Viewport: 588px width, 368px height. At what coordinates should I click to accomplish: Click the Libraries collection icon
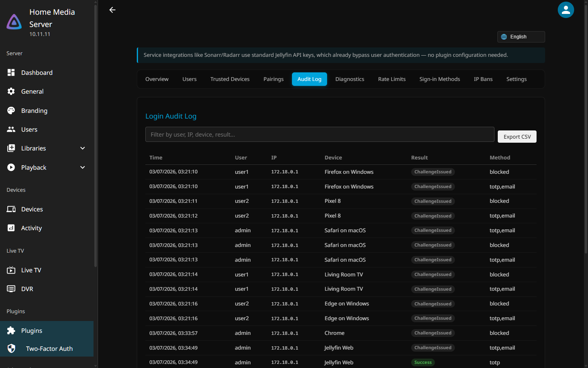(x=11, y=148)
